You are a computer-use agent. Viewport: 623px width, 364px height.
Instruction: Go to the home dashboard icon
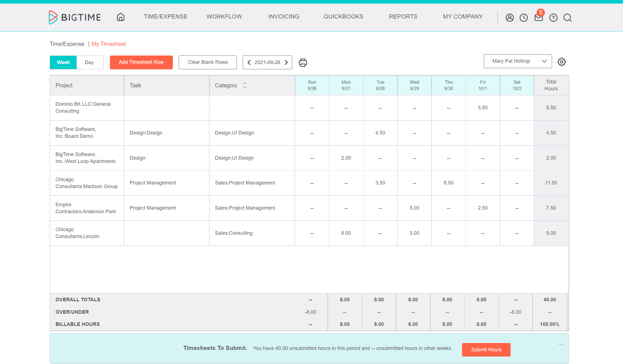(x=121, y=17)
